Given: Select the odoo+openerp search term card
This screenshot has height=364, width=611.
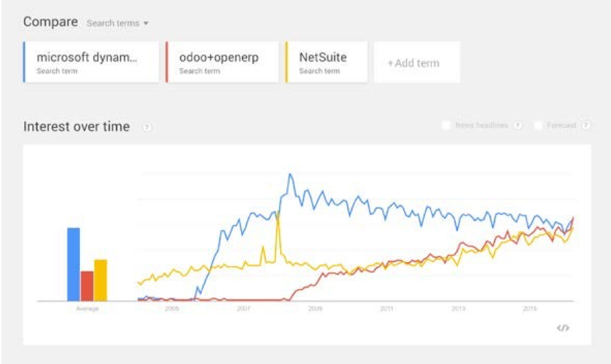Looking at the screenshot, I should pyautogui.click(x=222, y=62).
